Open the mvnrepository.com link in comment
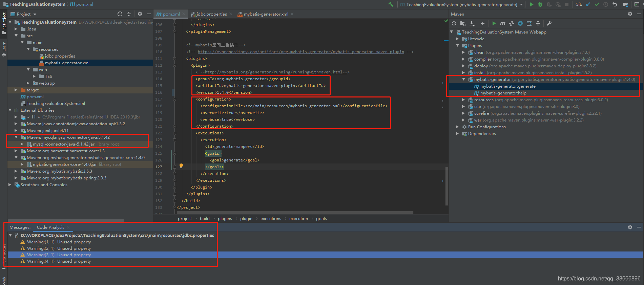644x285 pixels. click(x=301, y=52)
